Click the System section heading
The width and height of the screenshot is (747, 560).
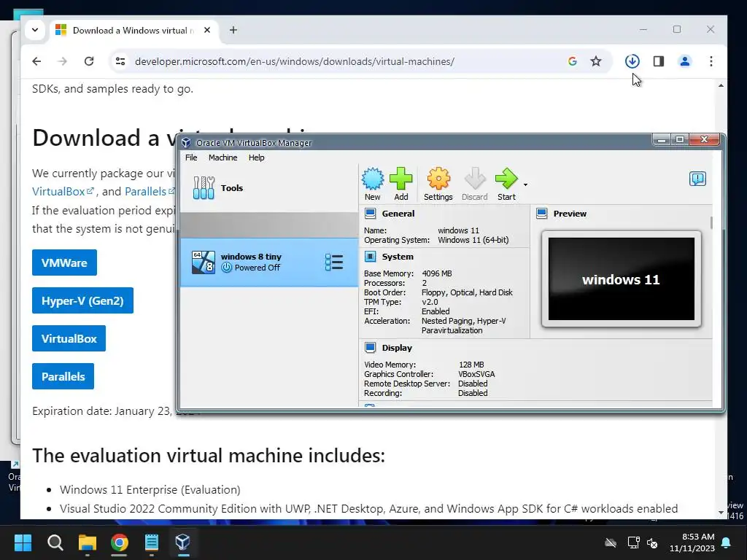tap(398, 257)
